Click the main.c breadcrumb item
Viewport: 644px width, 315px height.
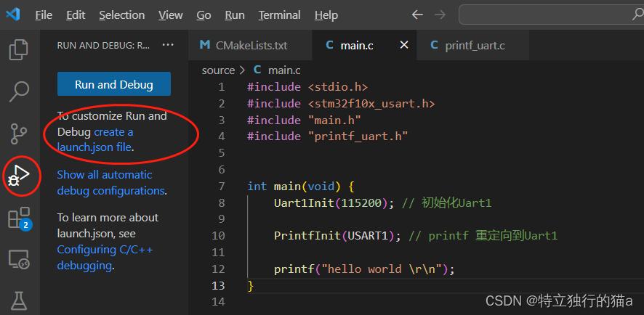(x=277, y=70)
